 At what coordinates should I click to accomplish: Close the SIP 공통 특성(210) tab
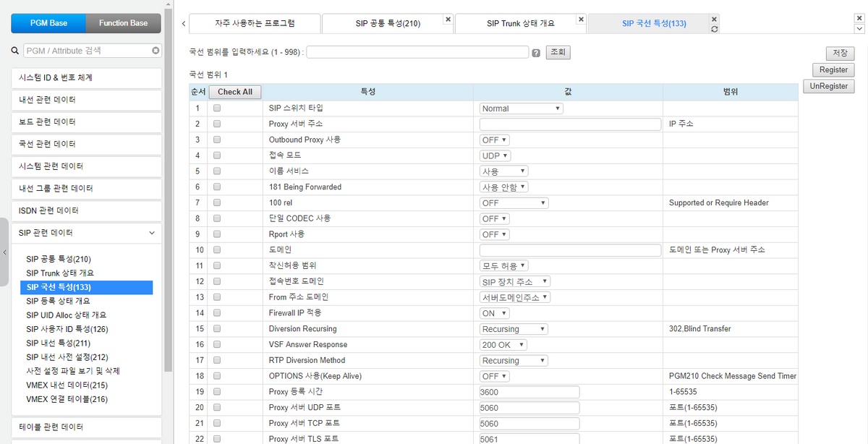coord(448,19)
